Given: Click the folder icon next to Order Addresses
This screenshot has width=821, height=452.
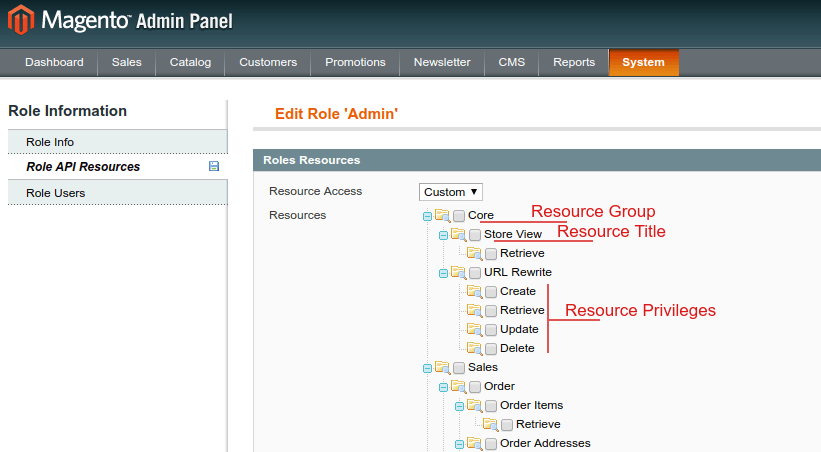Looking at the screenshot, I should pos(474,444).
